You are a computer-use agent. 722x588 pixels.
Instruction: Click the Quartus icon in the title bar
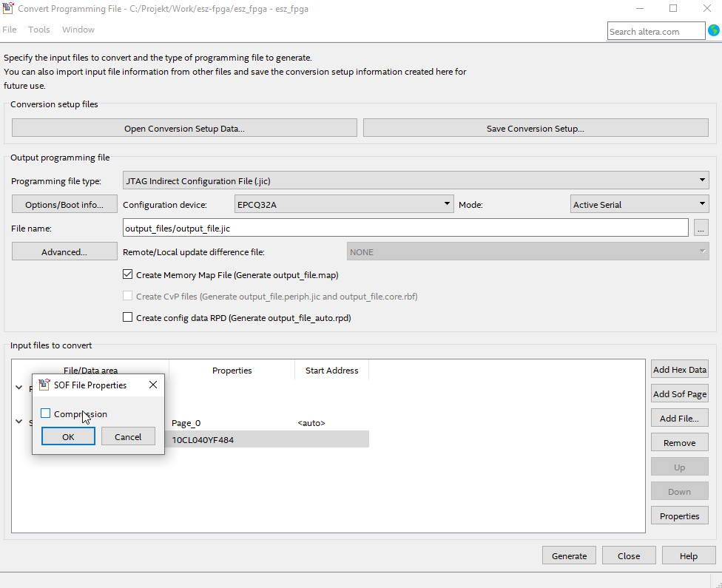[8, 8]
